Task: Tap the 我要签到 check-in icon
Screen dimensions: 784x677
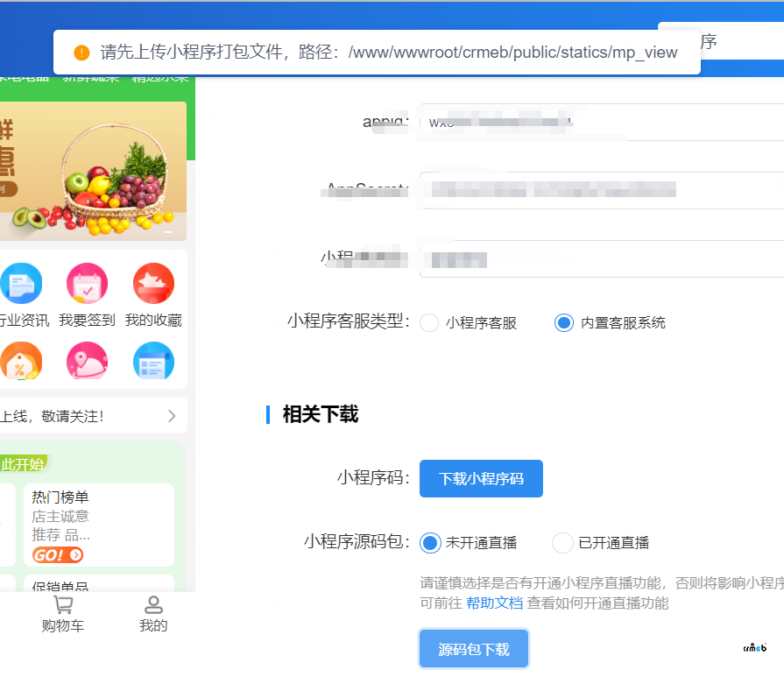Action: point(87,285)
